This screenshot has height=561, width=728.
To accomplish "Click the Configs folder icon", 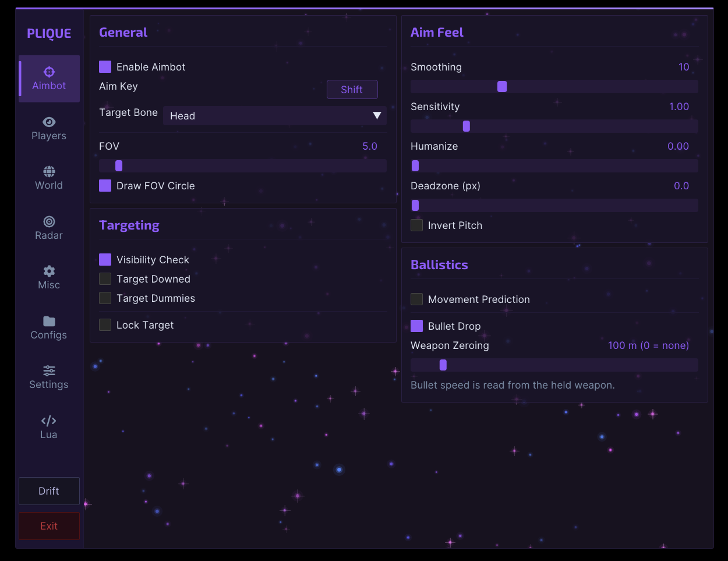I will 49,321.
